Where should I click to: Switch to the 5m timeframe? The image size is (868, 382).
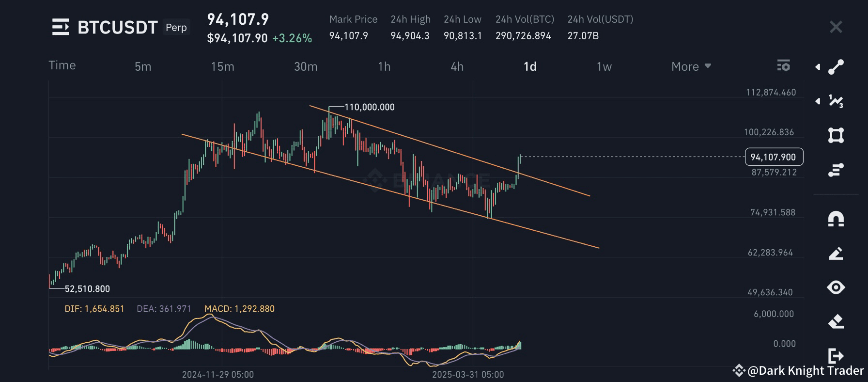[x=143, y=66]
